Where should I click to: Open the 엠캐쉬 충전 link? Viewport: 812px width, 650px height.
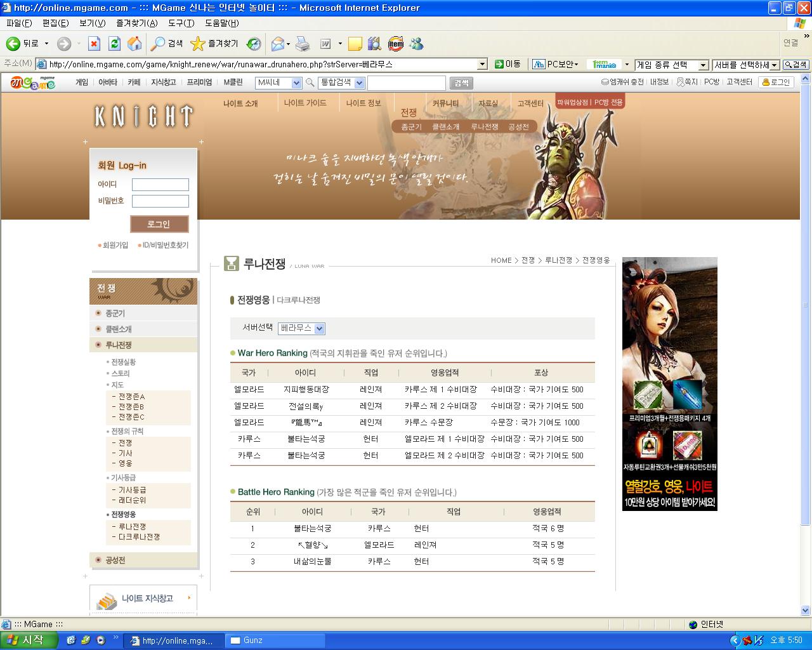point(622,82)
